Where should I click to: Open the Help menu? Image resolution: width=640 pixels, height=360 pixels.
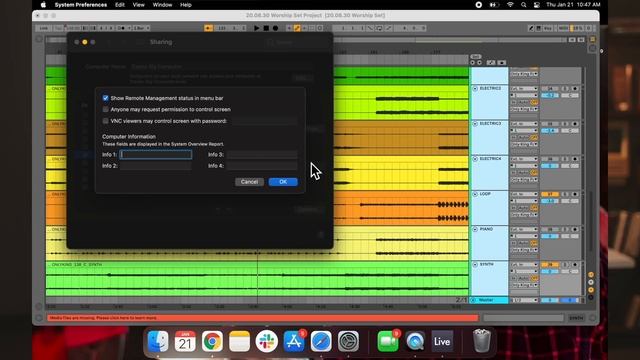[186, 5]
